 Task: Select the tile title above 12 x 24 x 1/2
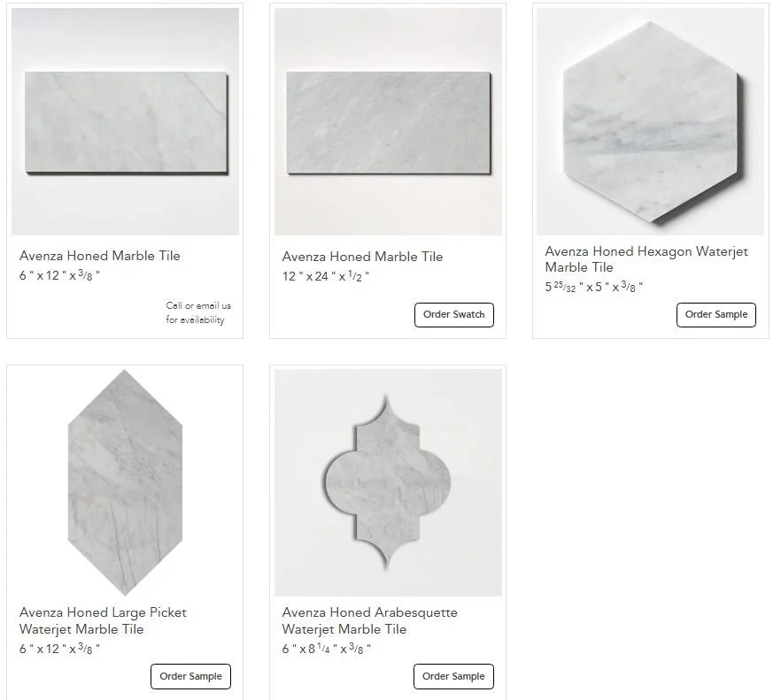pos(362,257)
